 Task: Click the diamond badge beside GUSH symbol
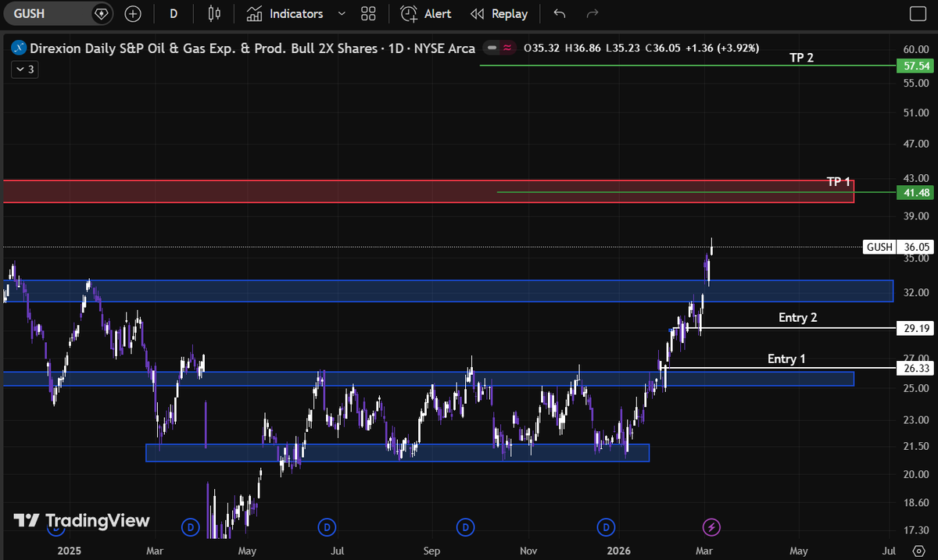point(102,14)
